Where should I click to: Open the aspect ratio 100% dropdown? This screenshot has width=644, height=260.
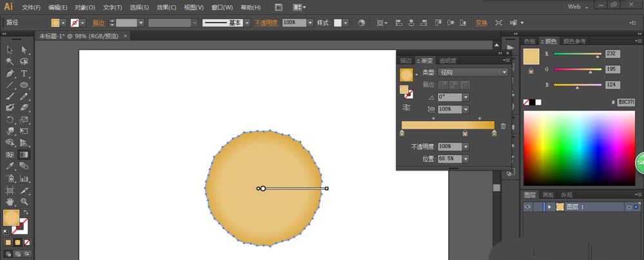tap(466, 109)
